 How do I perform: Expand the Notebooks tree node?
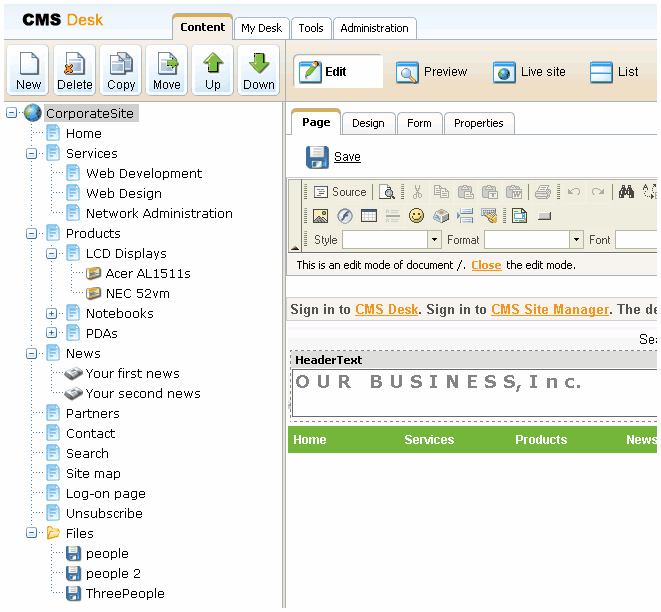tap(52, 314)
